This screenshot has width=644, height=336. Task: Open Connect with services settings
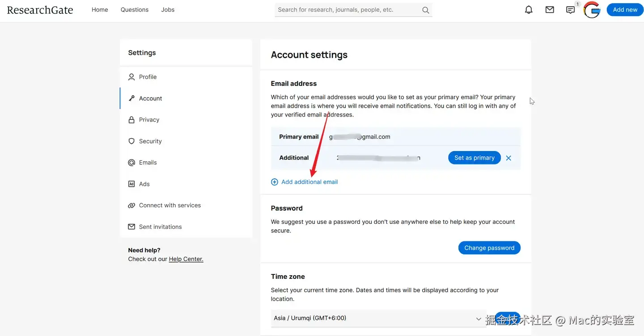click(169, 206)
